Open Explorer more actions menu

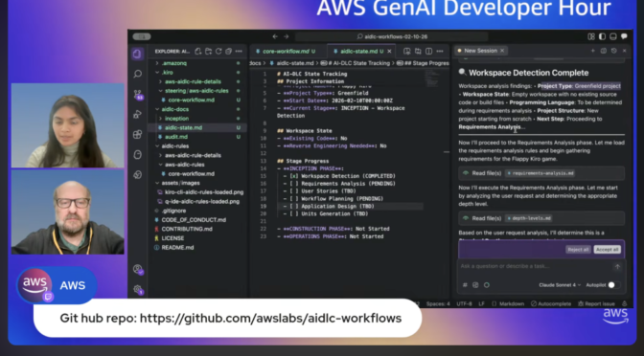239,52
